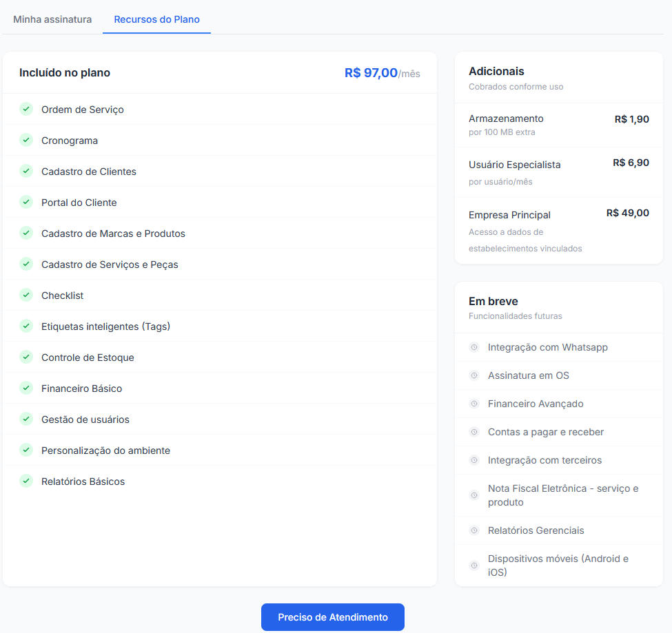Screen dimensions: 672x633
Task: Click the clock icon next to Financeiro Avançado
Action: [x=474, y=404]
